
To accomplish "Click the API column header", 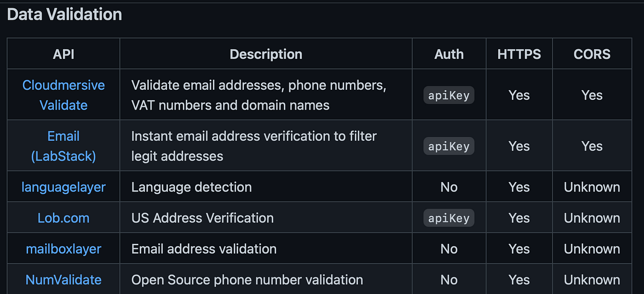I will click(x=63, y=54).
